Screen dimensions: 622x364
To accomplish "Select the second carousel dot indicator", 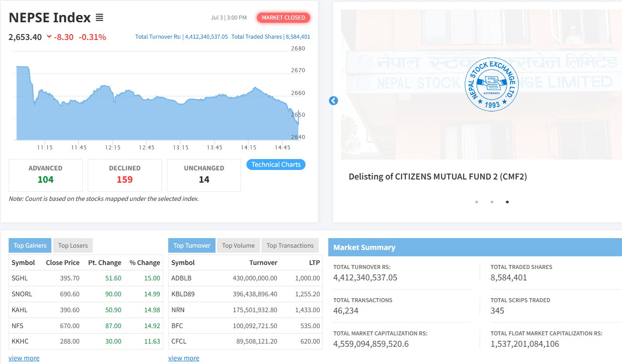I will 492,202.
